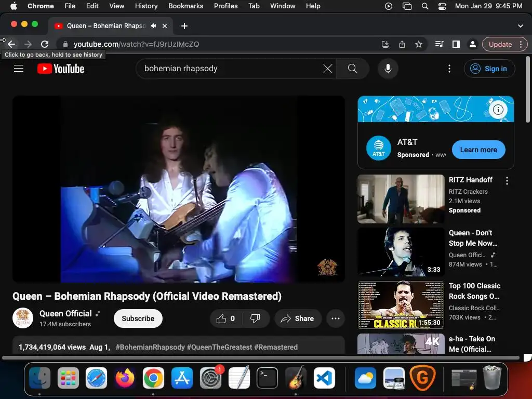Click the YouTube logo
The width and height of the screenshot is (532, 399).
61,69
